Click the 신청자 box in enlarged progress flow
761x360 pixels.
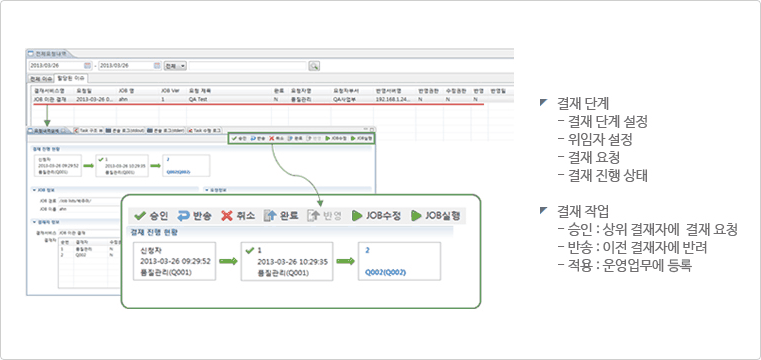pyautogui.click(x=174, y=262)
